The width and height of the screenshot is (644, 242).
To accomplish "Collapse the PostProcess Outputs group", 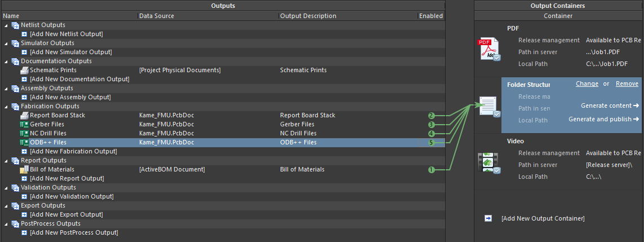I will click(x=6, y=225).
